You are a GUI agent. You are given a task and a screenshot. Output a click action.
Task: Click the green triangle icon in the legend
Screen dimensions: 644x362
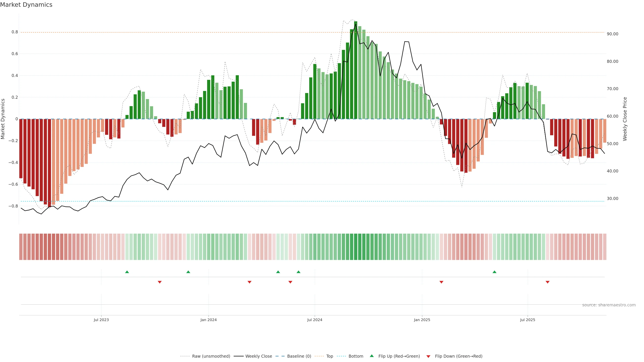coord(372,356)
